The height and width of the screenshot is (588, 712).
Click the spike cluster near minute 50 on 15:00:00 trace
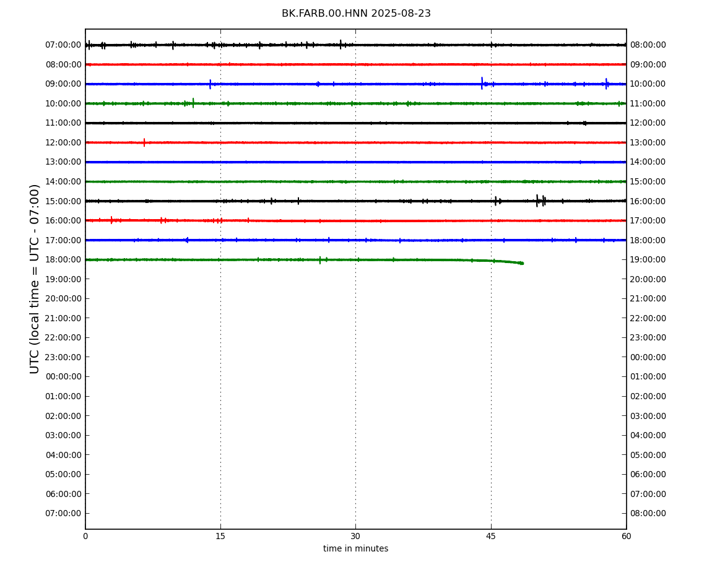[x=541, y=201]
